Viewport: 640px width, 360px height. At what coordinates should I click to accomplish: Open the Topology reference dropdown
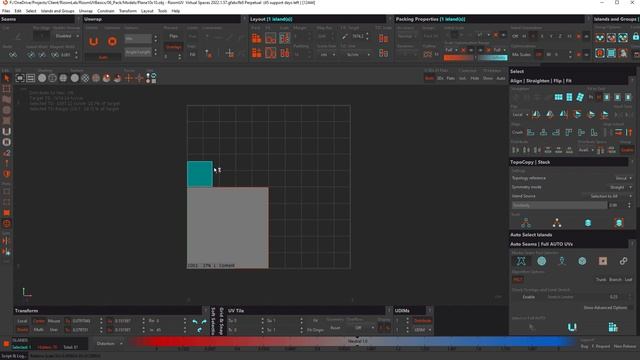pos(623,178)
